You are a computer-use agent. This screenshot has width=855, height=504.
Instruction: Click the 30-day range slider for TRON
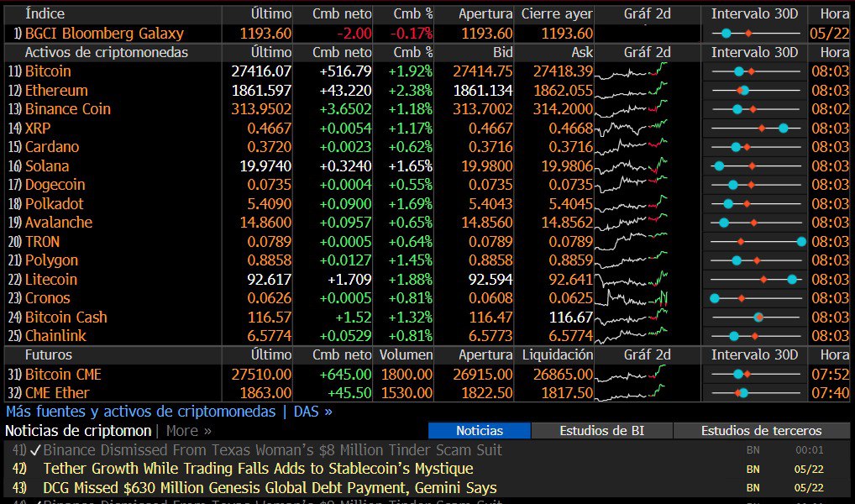758,241
